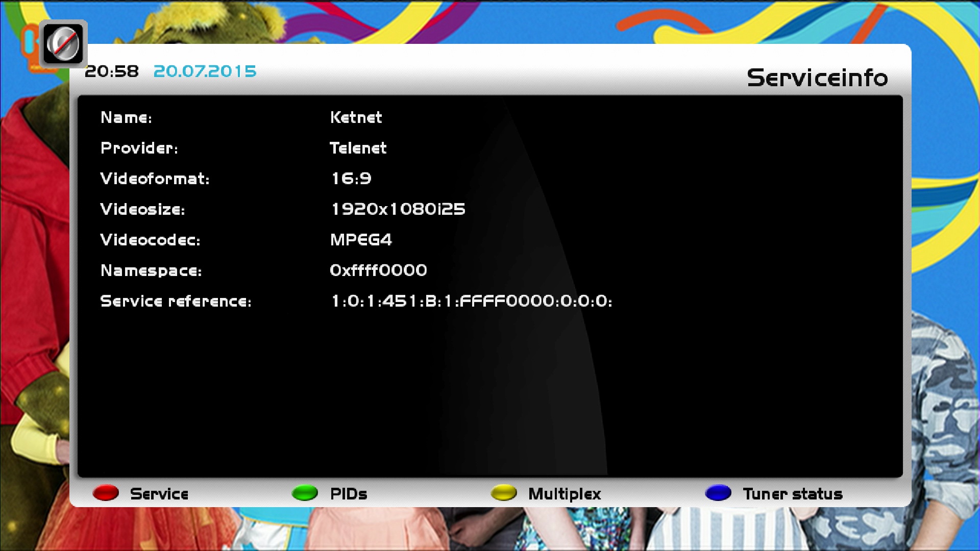Click the 1920x1080i25 videosize value
The height and width of the screenshot is (551, 980).
coord(398,209)
